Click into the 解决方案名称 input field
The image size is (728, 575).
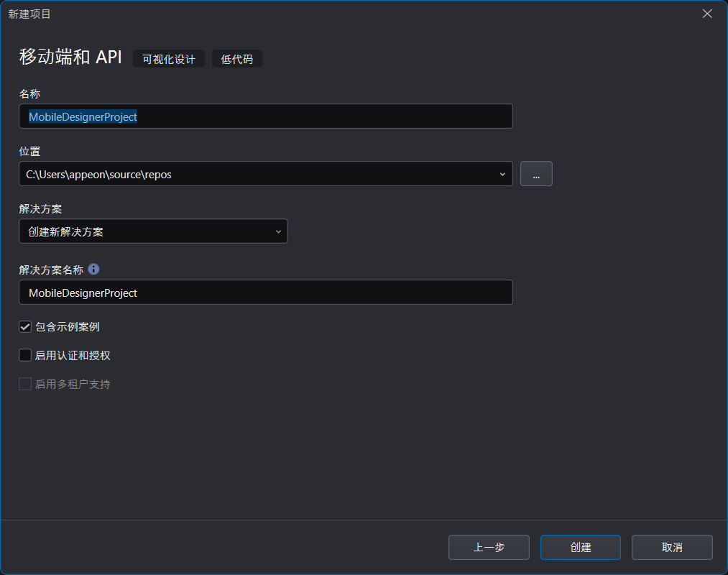(x=265, y=293)
